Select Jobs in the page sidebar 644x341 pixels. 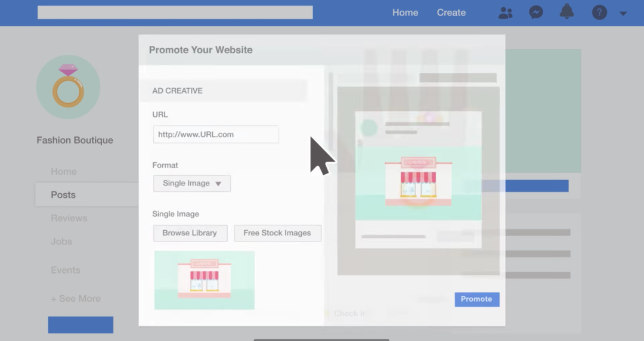click(61, 241)
